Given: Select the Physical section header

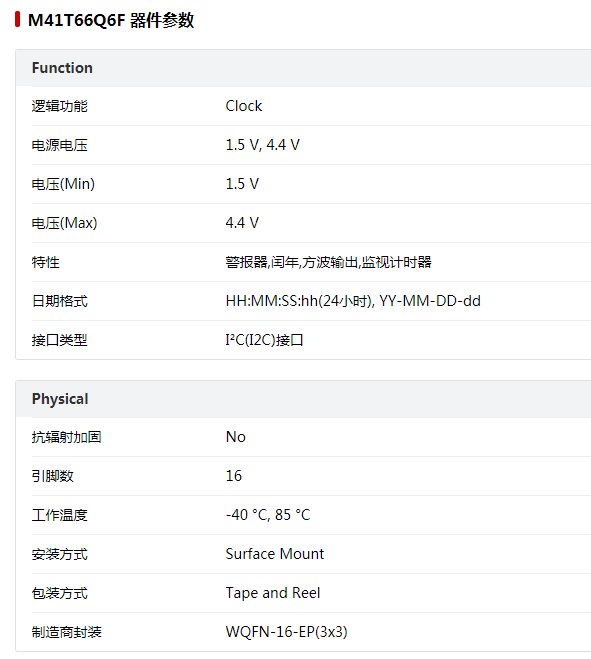Looking at the screenshot, I should pos(60,399).
